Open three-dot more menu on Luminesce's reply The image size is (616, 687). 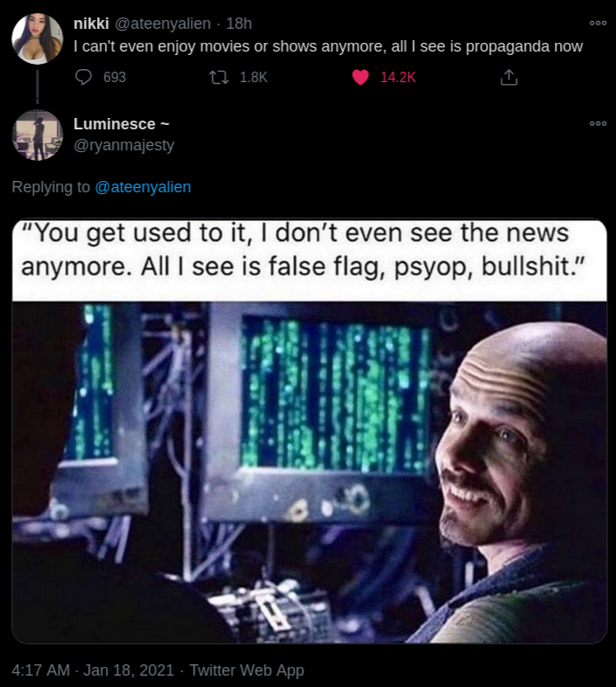tap(598, 123)
